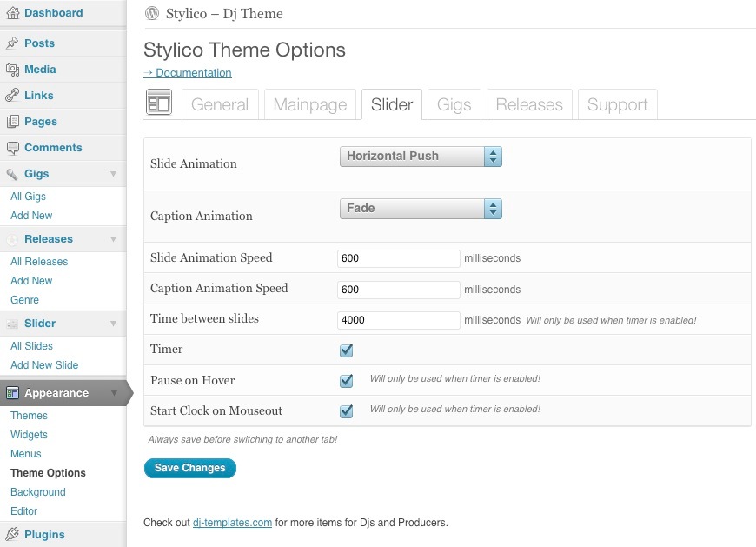Open Background under Appearance

(x=38, y=492)
